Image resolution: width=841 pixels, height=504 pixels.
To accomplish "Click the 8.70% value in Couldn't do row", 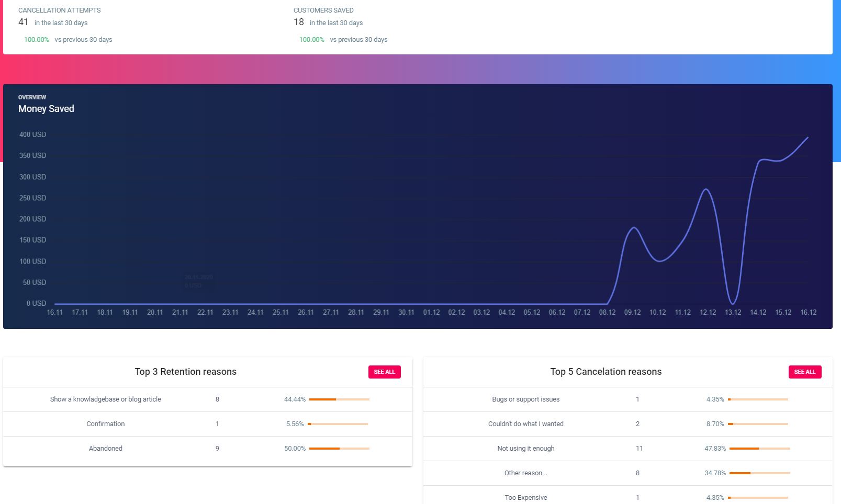I will (x=715, y=423).
